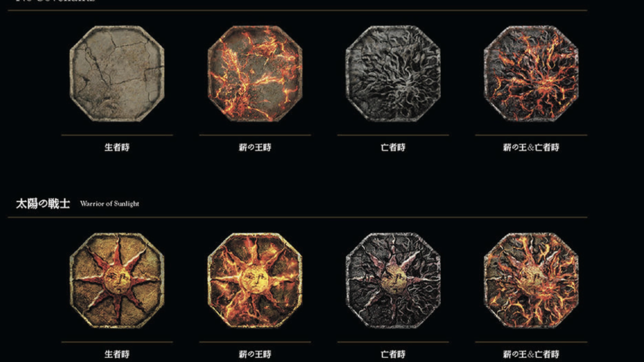
Task: Click the 生者時 caption in the top row
Action: 117,147
